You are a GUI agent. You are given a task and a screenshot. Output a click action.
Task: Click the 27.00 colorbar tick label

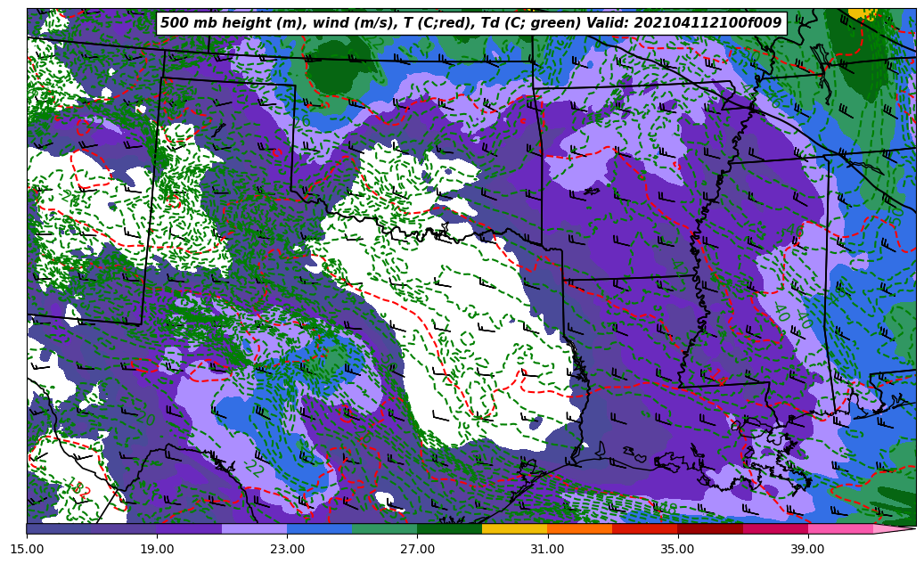(417, 550)
